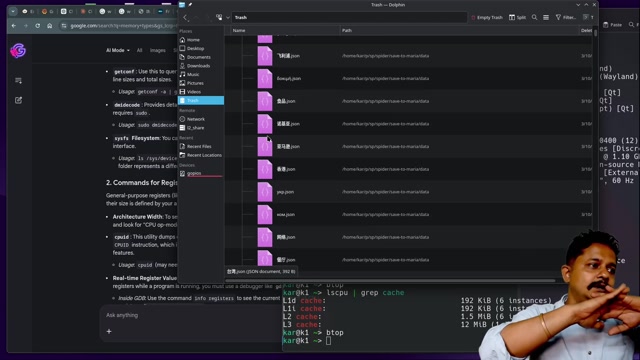Start a new AI Mode chat icon
The height and width of the screenshot is (360, 640).
pyautogui.click(x=18, y=100)
